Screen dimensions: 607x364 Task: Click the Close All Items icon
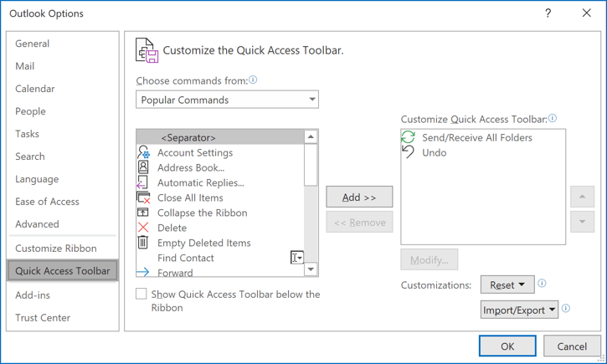(143, 197)
